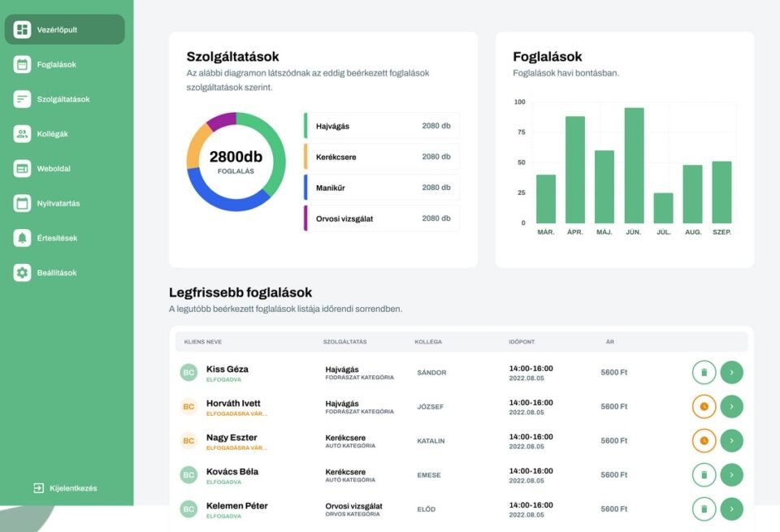Delete the Kelemen Péter booking

[x=704, y=509]
